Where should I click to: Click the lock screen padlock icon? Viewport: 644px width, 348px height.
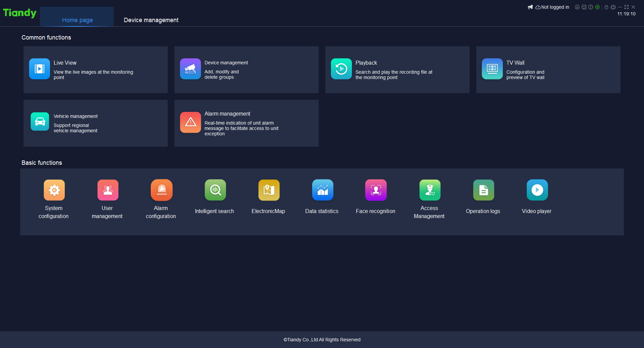[606, 7]
